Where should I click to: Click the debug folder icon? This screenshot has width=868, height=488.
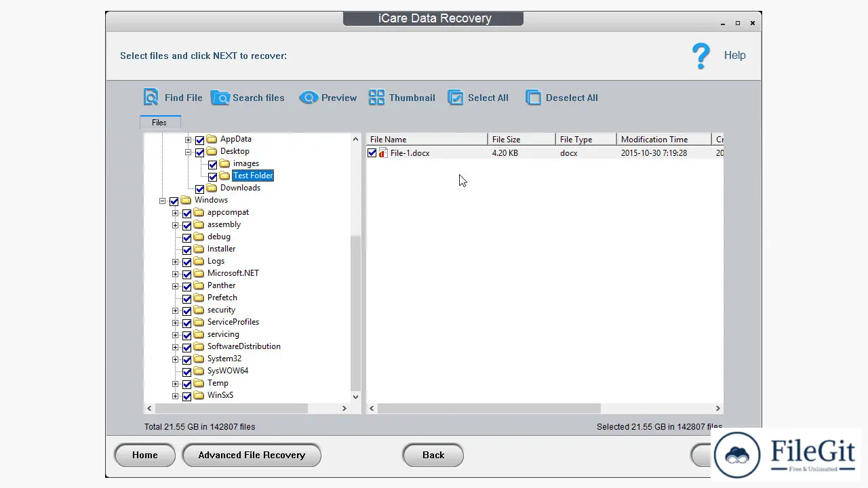point(199,237)
